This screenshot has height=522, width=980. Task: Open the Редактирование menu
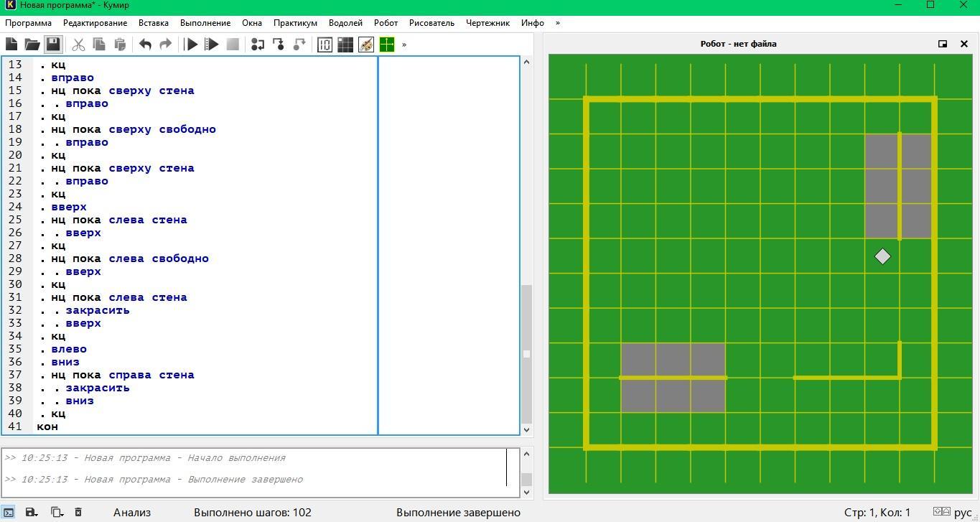click(95, 23)
